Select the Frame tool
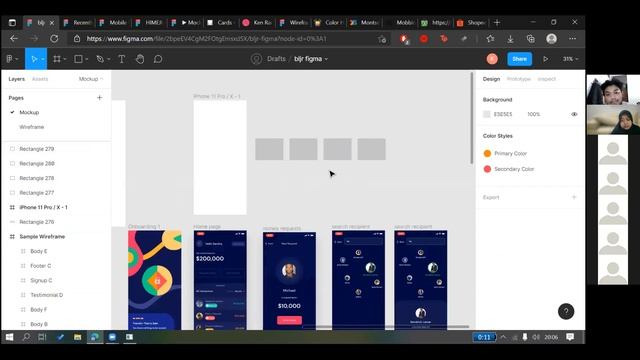 pyautogui.click(x=57, y=59)
